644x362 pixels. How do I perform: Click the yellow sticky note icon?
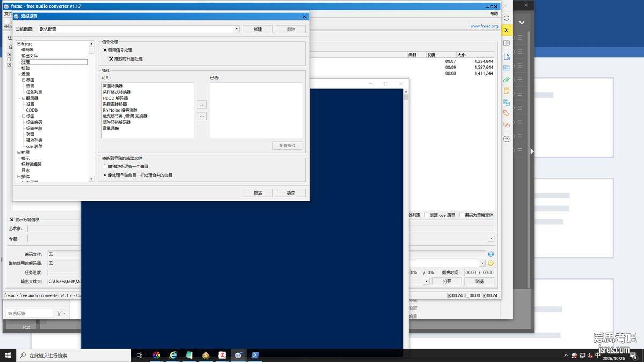tap(506, 91)
